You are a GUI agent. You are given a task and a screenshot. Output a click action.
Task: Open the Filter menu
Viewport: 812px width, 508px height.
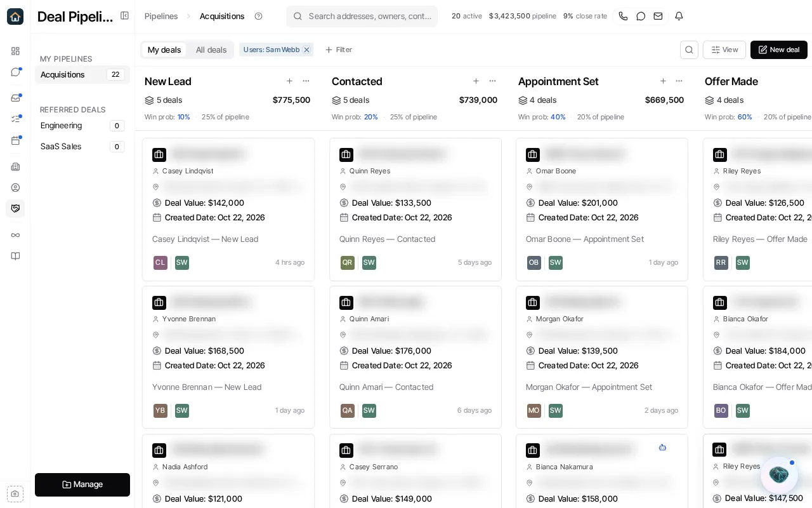pyautogui.click(x=339, y=50)
